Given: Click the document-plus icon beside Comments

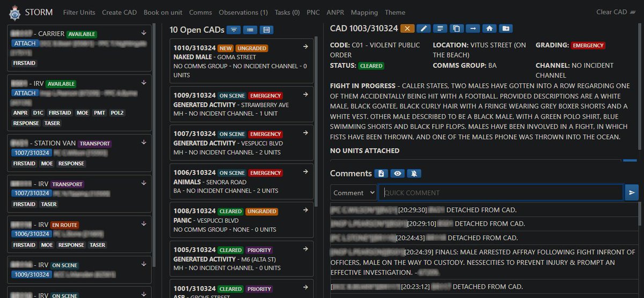Looking at the screenshot, I should click(381, 173).
